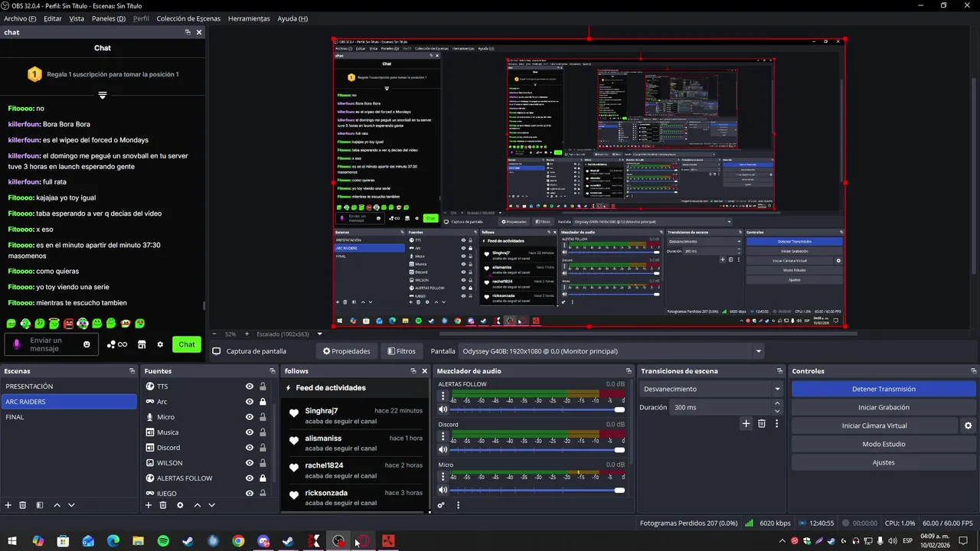Open Steam from the taskbar
Image resolution: width=980 pixels, height=551 pixels.
pos(188,541)
